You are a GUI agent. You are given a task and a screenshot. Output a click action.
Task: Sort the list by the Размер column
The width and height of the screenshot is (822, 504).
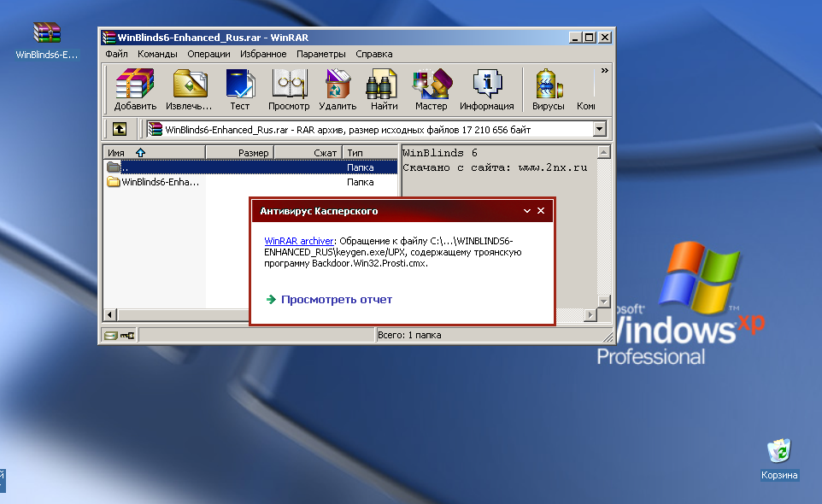click(239, 152)
